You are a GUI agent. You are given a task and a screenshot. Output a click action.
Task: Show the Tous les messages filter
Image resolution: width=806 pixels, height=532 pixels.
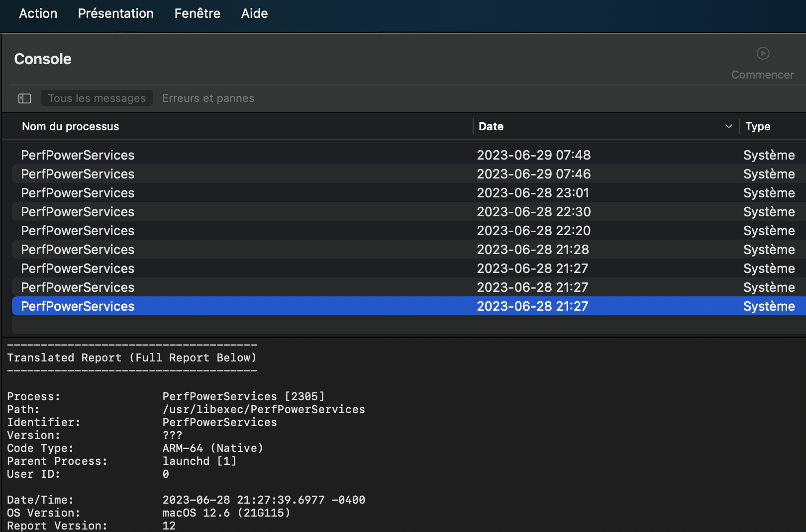point(97,98)
